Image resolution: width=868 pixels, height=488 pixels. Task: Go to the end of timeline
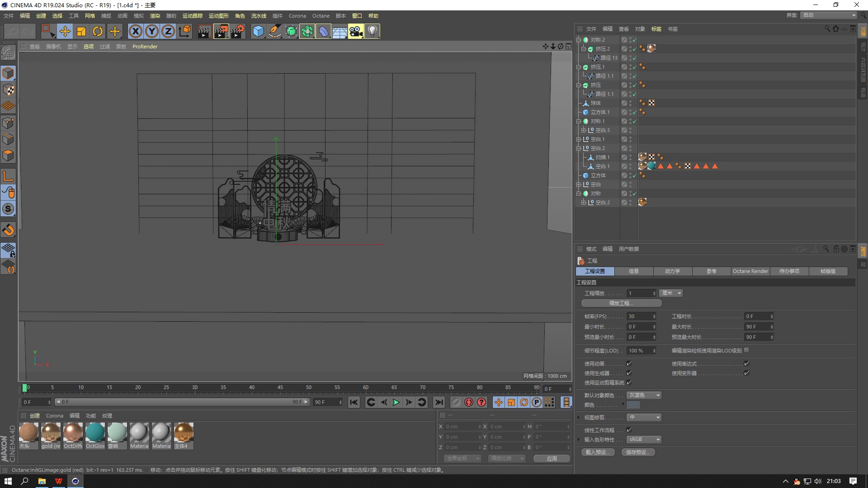pos(439,402)
